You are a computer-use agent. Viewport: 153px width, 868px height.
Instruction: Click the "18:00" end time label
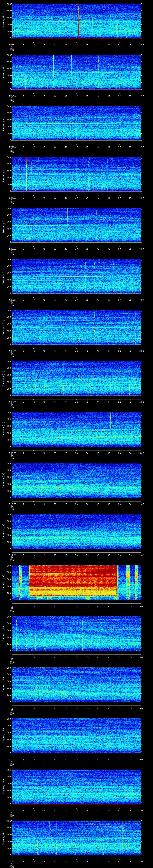coord(141,861)
